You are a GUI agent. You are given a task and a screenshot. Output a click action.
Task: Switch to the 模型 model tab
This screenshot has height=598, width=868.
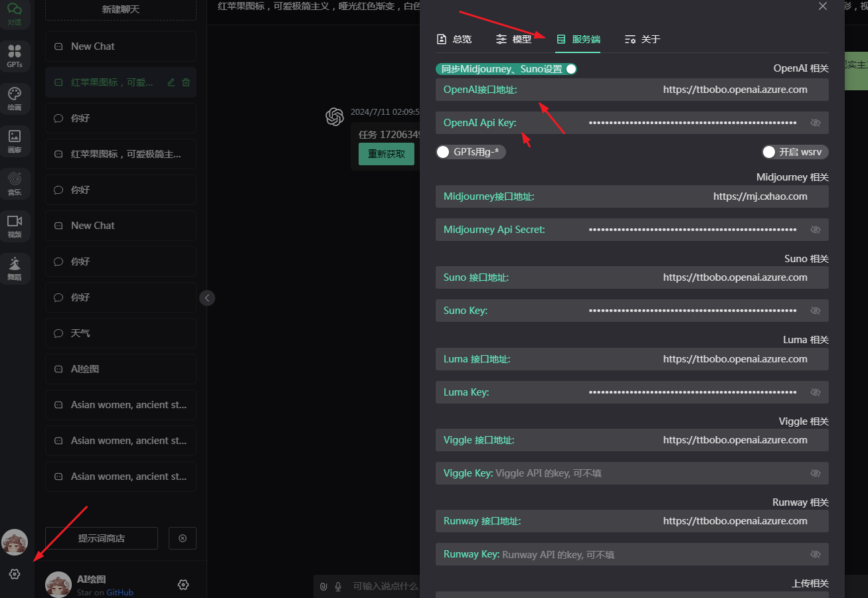click(513, 39)
